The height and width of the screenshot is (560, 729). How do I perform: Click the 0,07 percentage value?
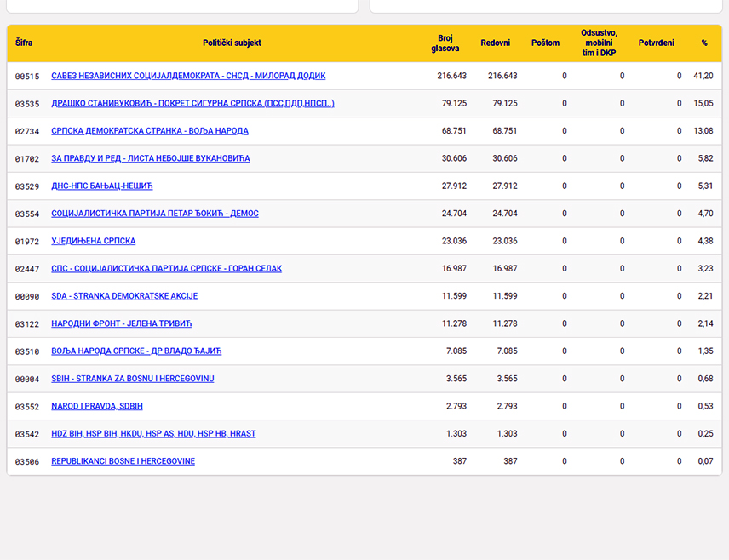705,461
